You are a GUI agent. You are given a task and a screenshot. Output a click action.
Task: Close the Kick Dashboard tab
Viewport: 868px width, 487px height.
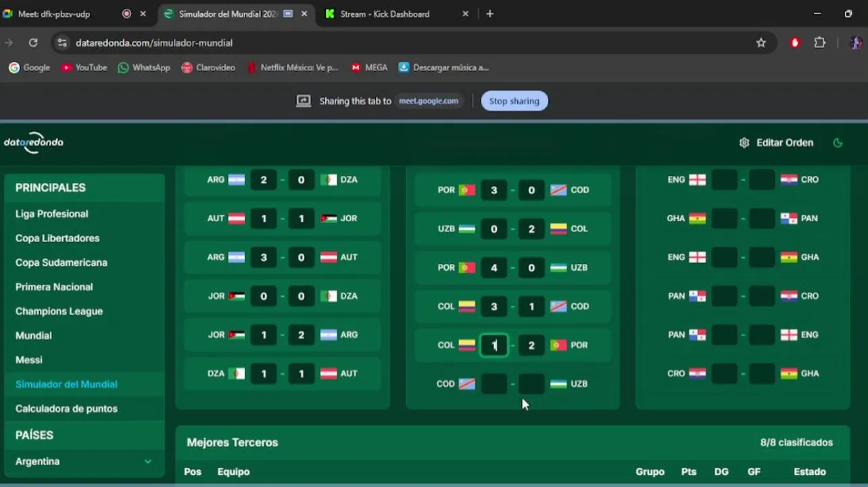(465, 14)
